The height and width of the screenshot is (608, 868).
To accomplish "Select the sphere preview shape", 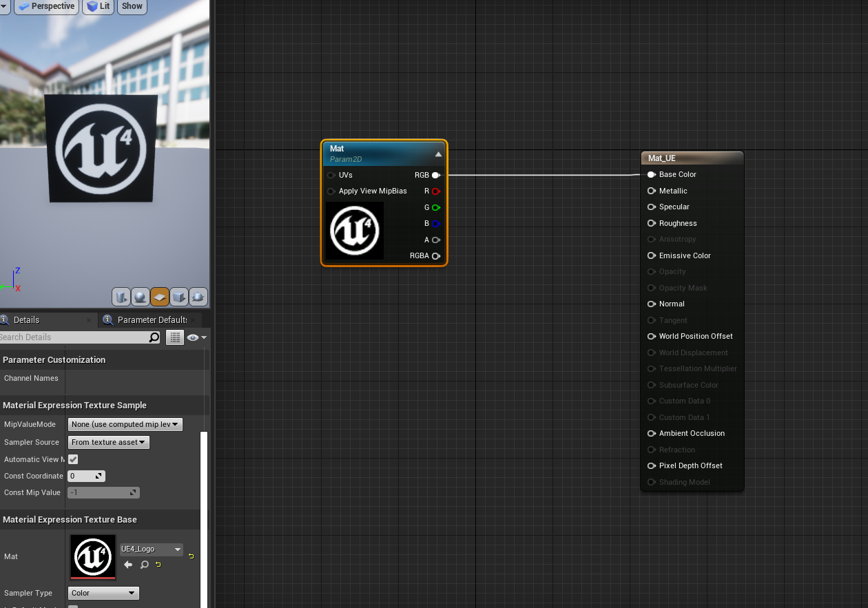I will (141, 297).
